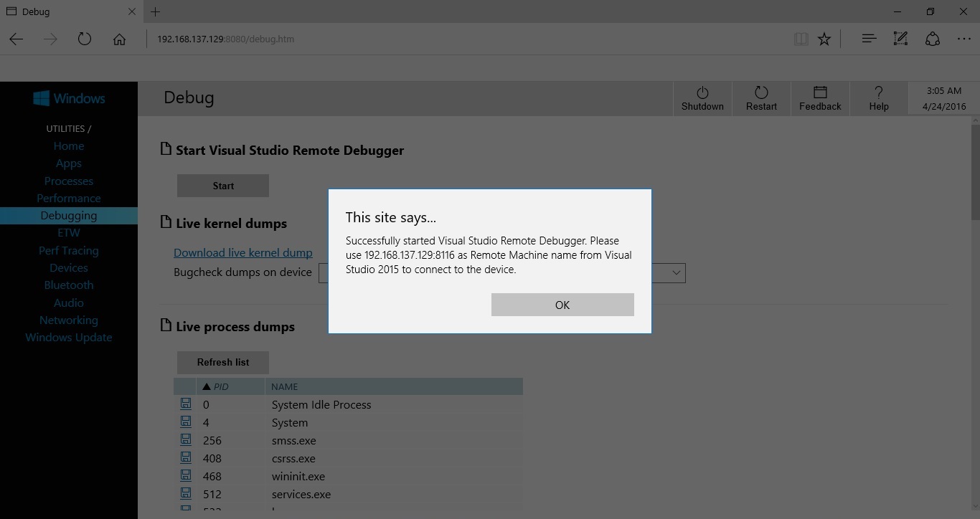
Task: Save dump of System Idle Process
Action: coord(186,404)
